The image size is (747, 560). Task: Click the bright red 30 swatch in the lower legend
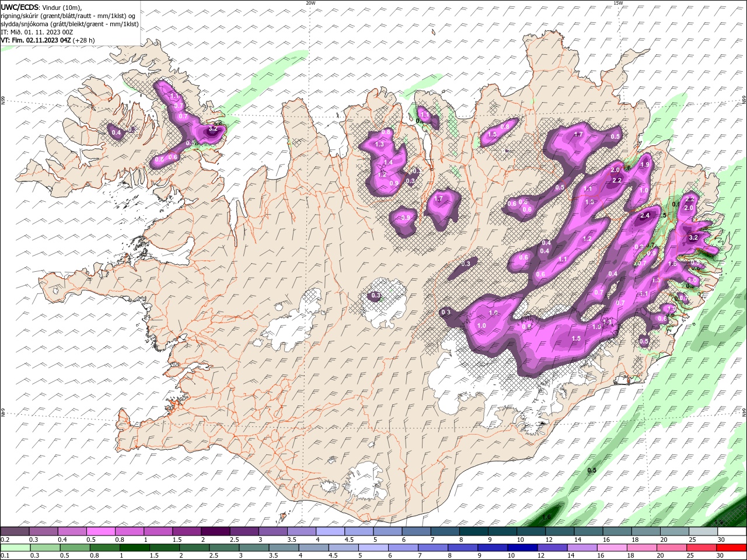[x=731, y=548]
